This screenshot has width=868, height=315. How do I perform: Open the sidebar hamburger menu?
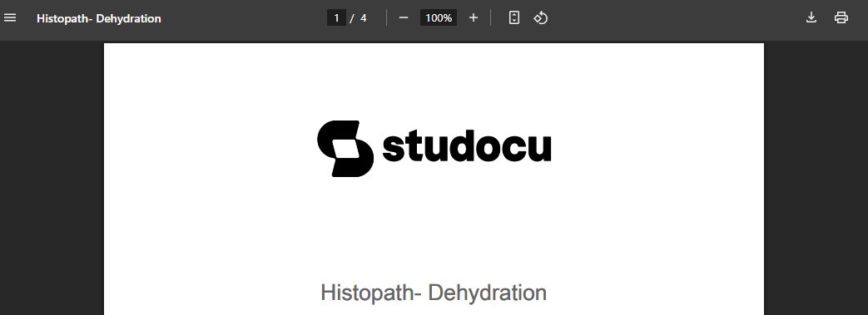point(10,17)
